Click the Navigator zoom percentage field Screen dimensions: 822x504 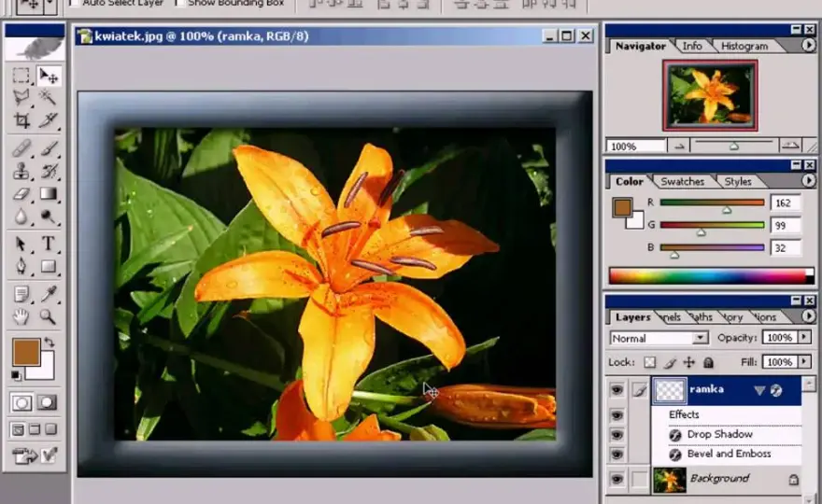(x=636, y=147)
